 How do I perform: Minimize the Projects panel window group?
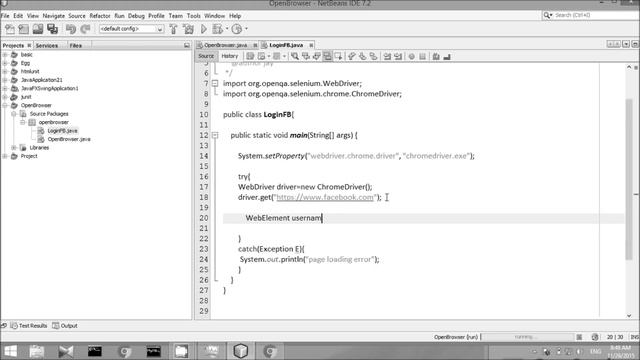(187, 45)
